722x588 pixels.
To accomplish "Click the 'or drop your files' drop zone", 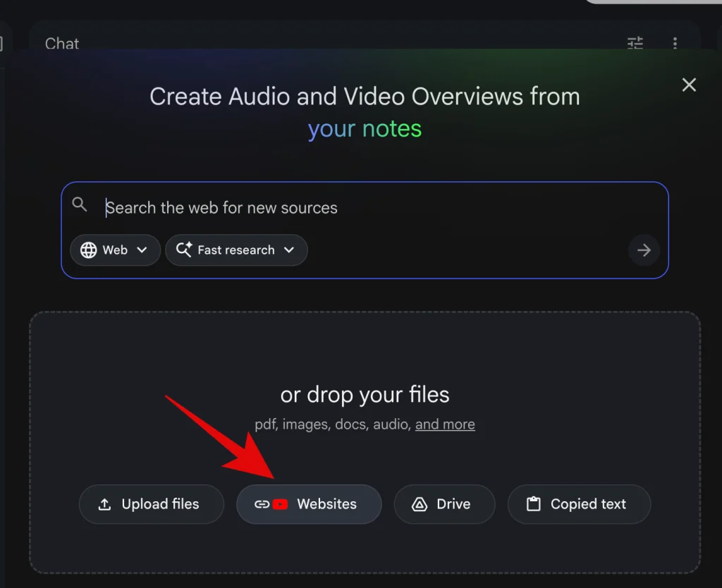I will coord(365,395).
